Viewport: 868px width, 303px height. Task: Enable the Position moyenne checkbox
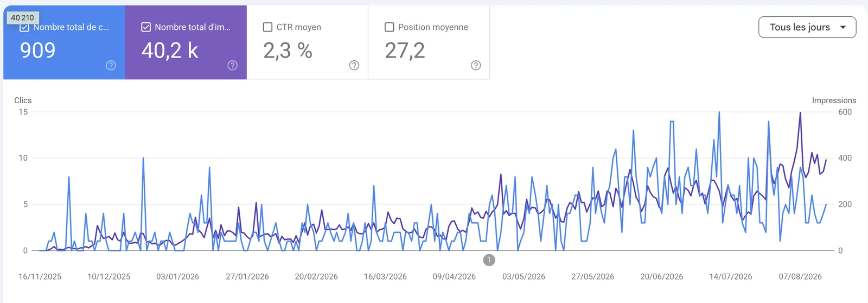(x=389, y=27)
